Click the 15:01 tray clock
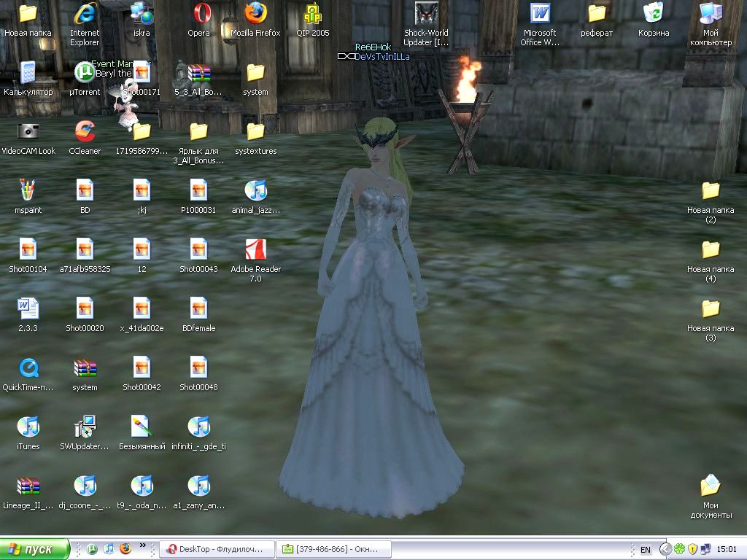This screenshot has width=747, height=560. 726,550
